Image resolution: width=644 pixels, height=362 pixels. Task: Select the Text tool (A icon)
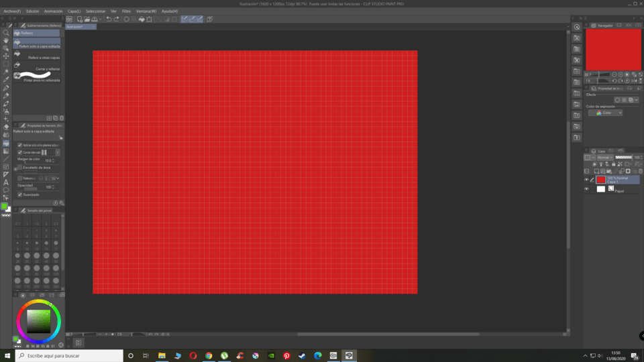click(x=6, y=182)
